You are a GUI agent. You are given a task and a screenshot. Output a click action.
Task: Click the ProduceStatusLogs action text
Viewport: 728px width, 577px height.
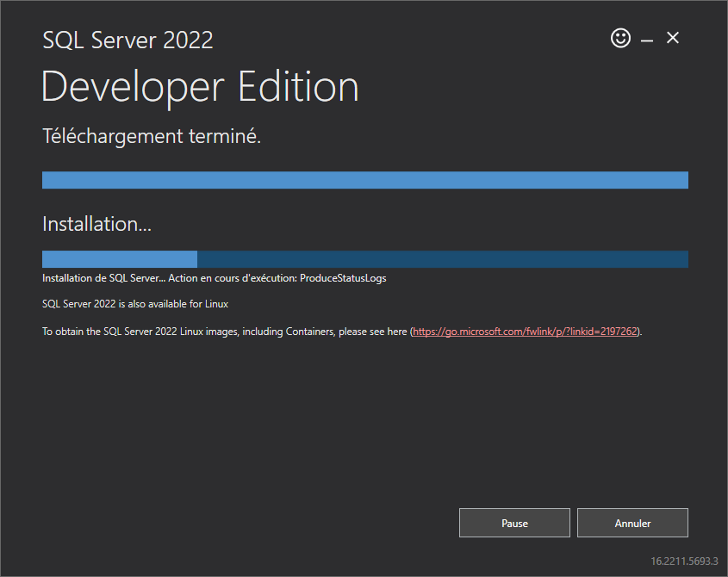coord(343,278)
